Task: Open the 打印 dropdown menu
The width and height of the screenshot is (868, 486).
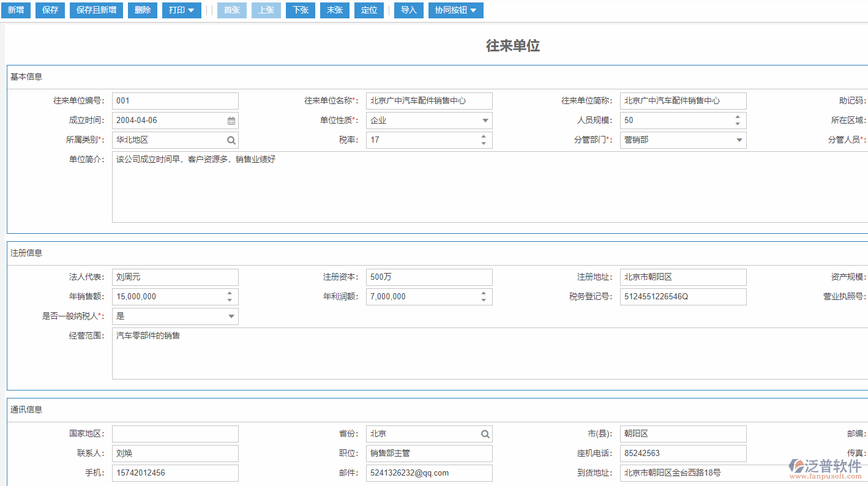Action: tap(182, 10)
